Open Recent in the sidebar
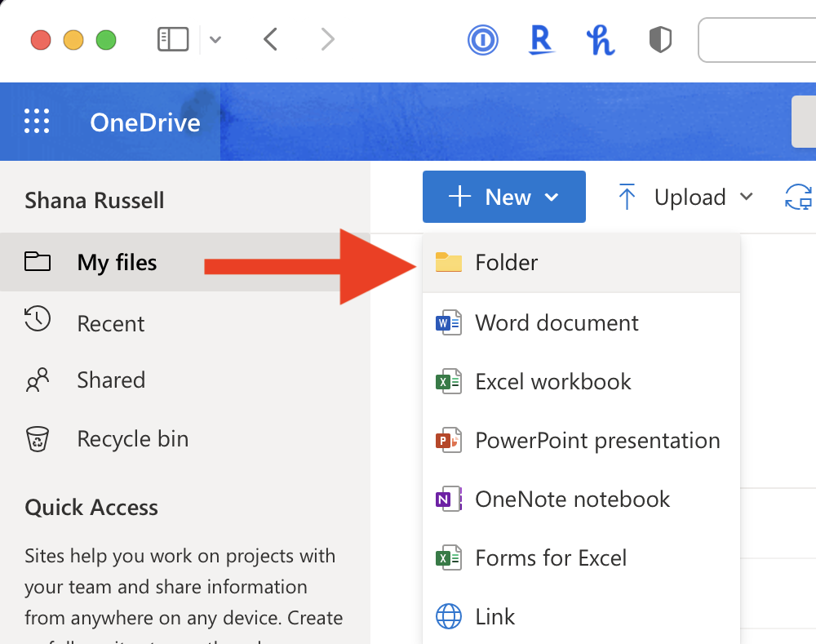This screenshot has width=816, height=644. [184, 323]
